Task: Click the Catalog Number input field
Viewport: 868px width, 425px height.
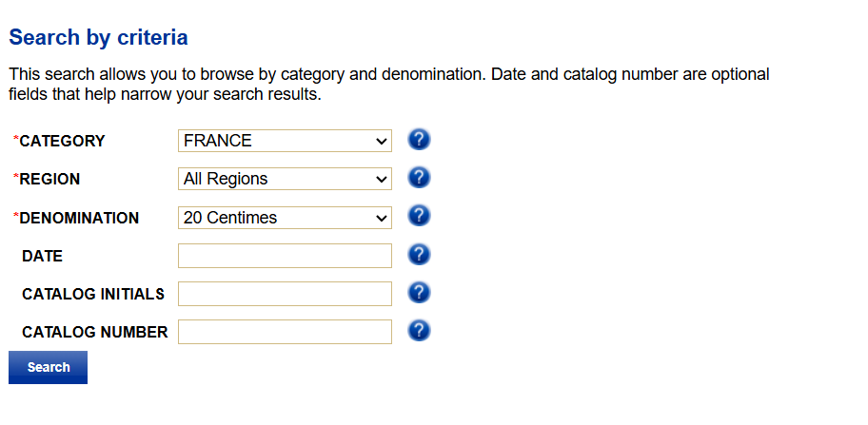Action: pyautogui.click(x=285, y=332)
